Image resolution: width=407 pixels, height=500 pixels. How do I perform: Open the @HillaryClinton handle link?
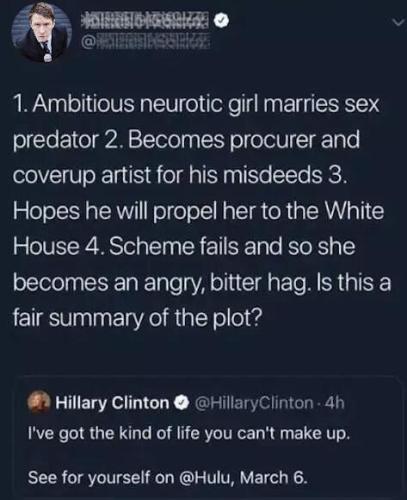(x=253, y=403)
